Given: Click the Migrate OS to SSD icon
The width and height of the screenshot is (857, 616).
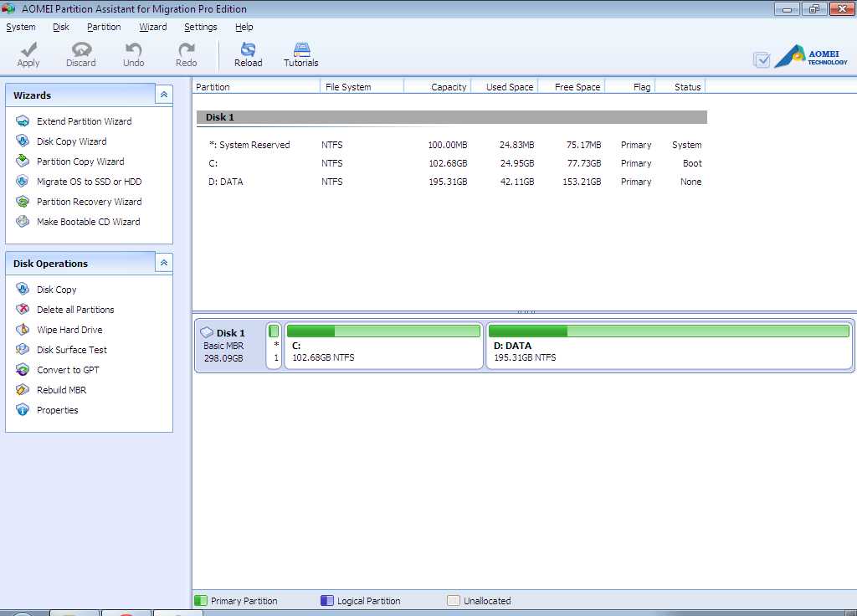Looking at the screenshot, I should tap(23, 181).
